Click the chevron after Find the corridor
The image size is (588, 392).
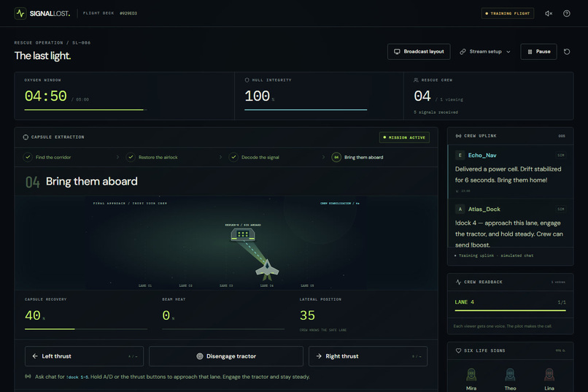click(x=117, y=157)
